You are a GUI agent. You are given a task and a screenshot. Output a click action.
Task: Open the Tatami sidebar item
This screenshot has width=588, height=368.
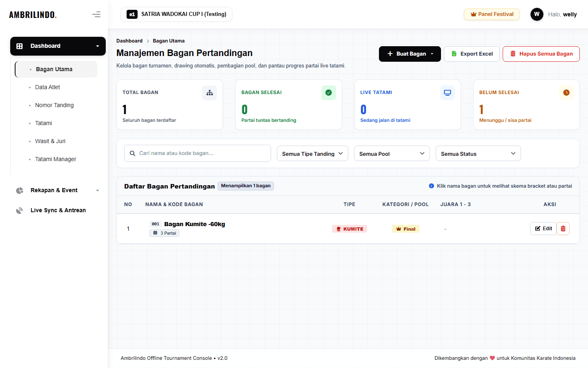point(43,123)
